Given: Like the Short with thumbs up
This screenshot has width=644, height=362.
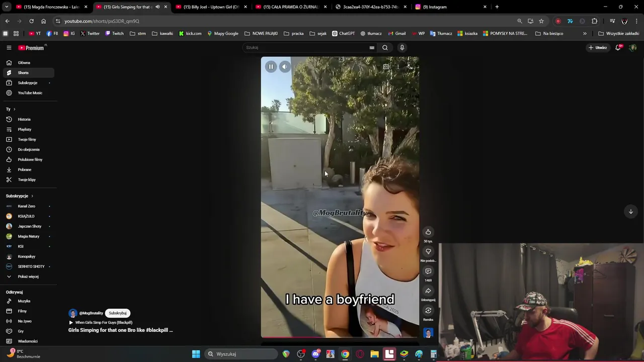Looking at the screenshot, I should pyautogui.click(x=428, y=232).
